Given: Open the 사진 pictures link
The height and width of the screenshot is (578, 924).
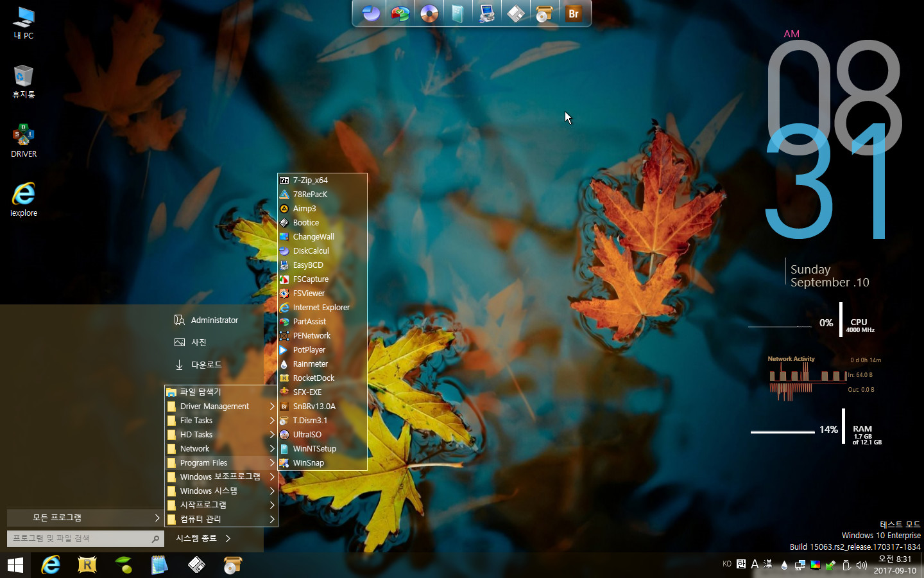Looking at the screenshot, I should [191, 342].
